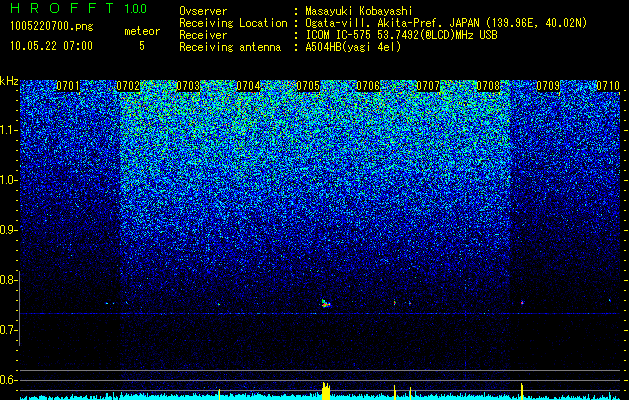The image size is (629, 400).
Task: Click the 1.1 kHz axis label
Action: click(x=9, y=130)
